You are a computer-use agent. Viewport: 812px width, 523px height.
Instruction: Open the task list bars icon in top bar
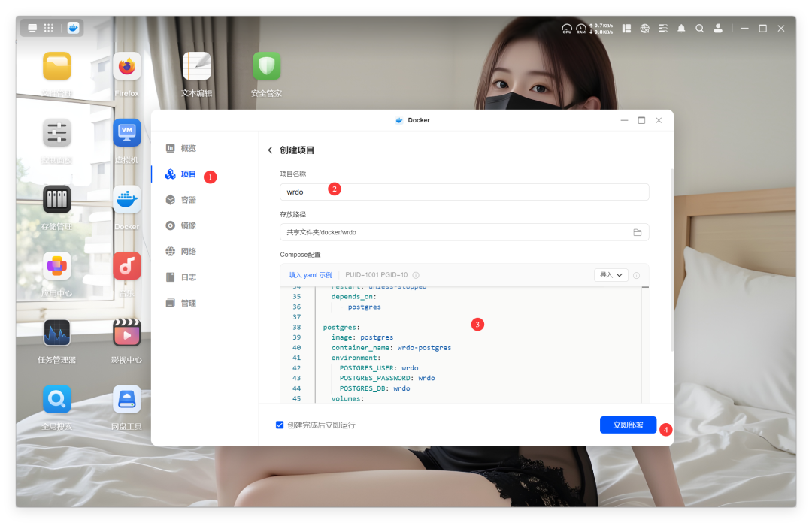pos(663,29)
